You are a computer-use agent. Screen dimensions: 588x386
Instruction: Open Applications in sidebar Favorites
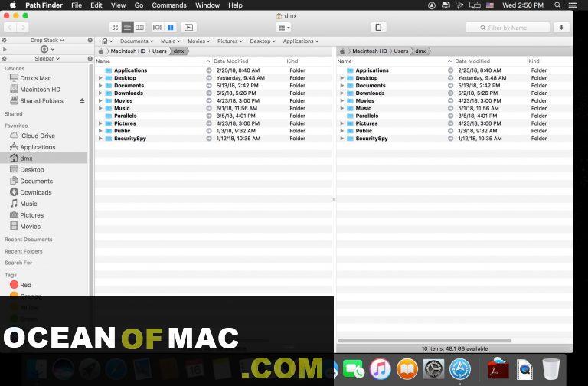point(38,147)
